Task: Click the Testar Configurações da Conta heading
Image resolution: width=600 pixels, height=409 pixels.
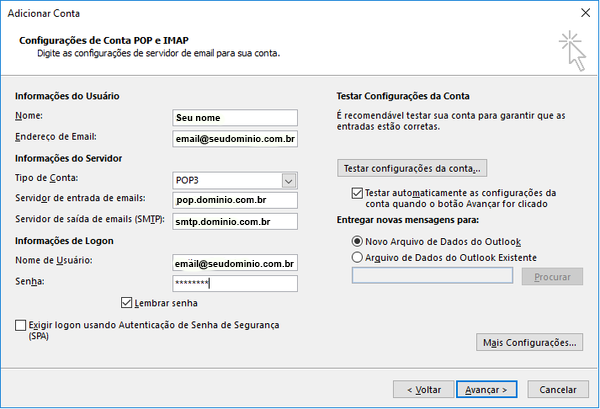Action: point(403,96)
